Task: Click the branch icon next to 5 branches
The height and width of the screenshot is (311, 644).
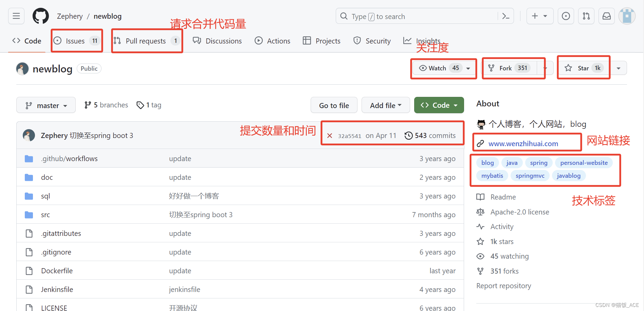Action: pos(88,105)
